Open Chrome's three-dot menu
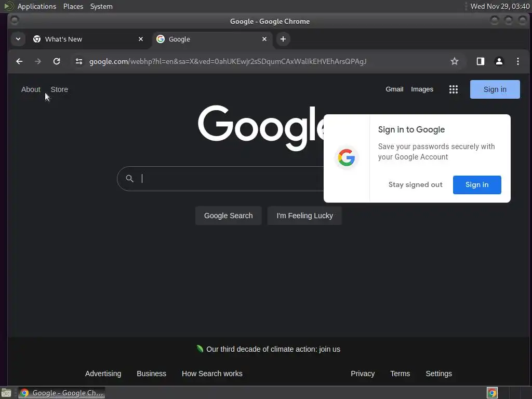Screen dimensions: 532x399 coord(518,61)
